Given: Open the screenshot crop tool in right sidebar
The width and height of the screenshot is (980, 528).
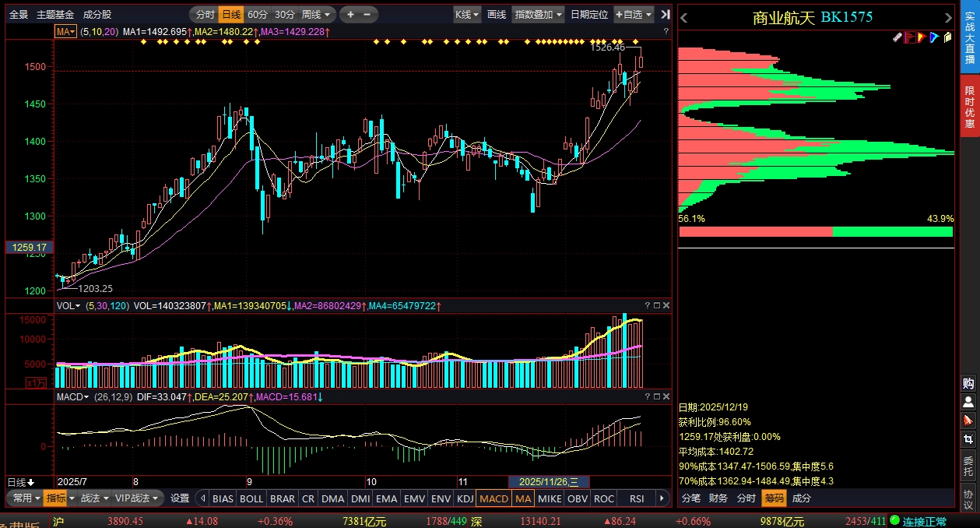Looking at the screenshot, I should pyautogui.click(x=968, y=438).
